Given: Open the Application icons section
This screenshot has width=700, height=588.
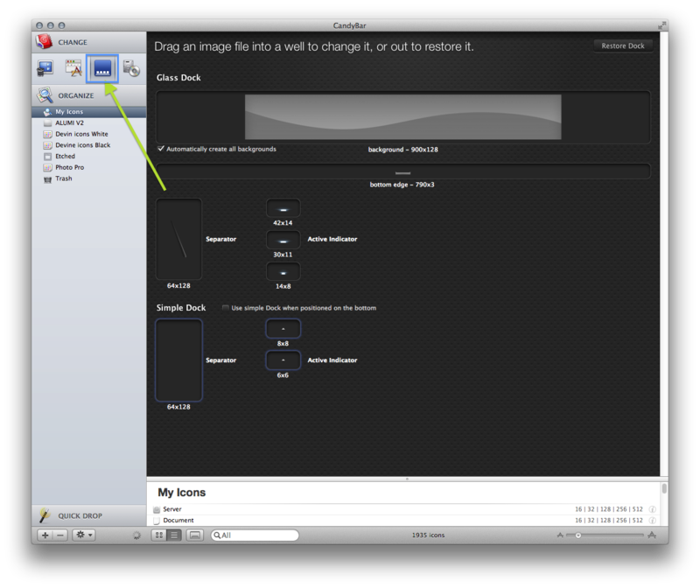Looking at the screenshot, I should 73,68.
